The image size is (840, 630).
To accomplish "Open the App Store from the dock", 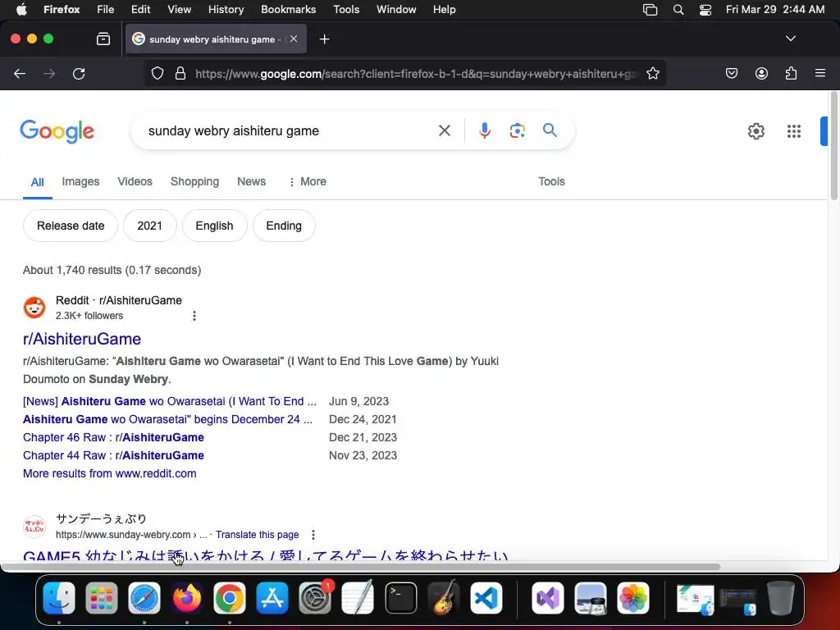I will (x=272, y=598).
